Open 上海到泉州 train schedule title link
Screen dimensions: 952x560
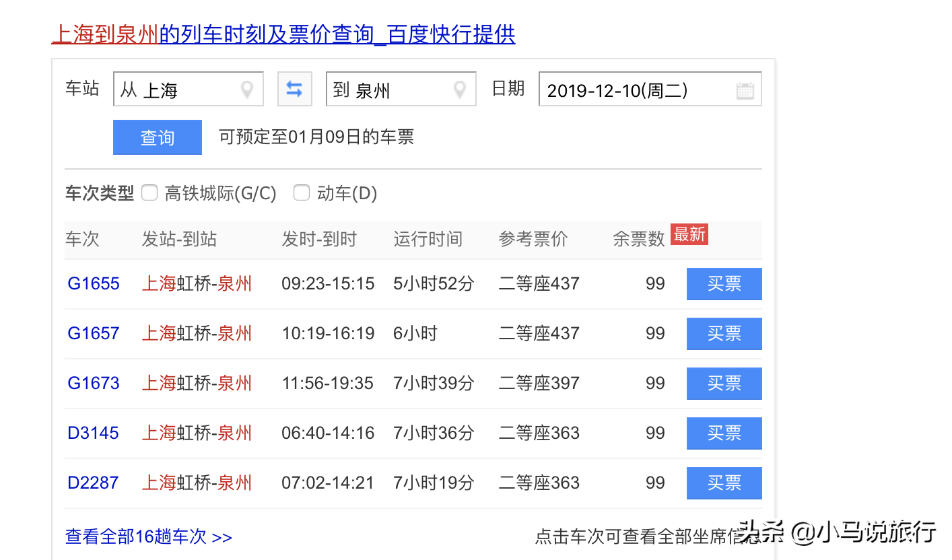[x=283, y=34]
